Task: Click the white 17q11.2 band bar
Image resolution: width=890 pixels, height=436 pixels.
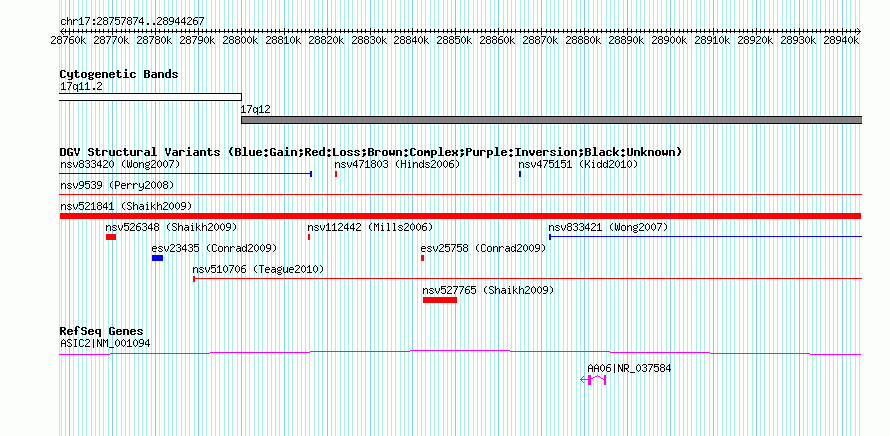Action: (x=150, y=97)
